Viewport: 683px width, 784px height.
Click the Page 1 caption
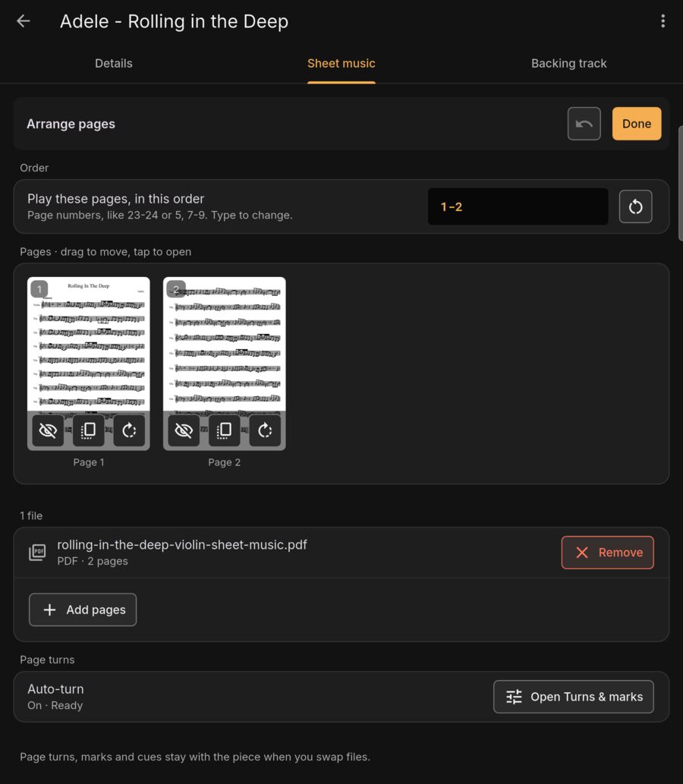click(89, 462)
